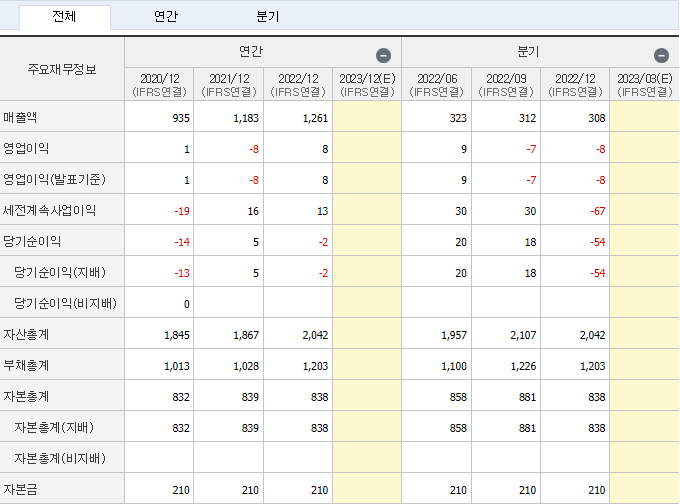Click the 영업이익(발표기준) row label
Image resolution: width=680 pixels, height=504 pixels.
click(x=54, y=180)
